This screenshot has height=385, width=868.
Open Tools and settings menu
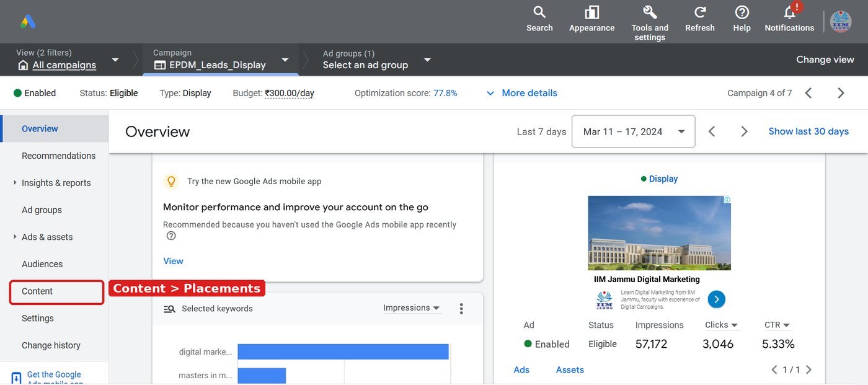[x=650, y=23]
